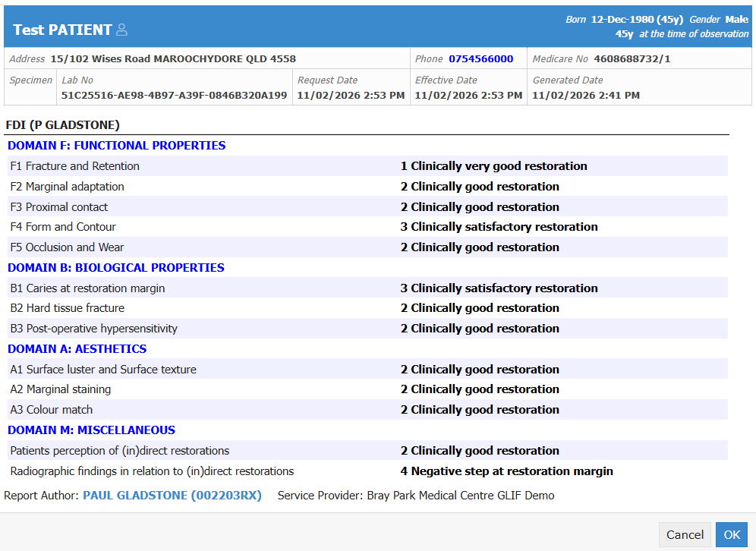Click the Medicare No value

632,58
